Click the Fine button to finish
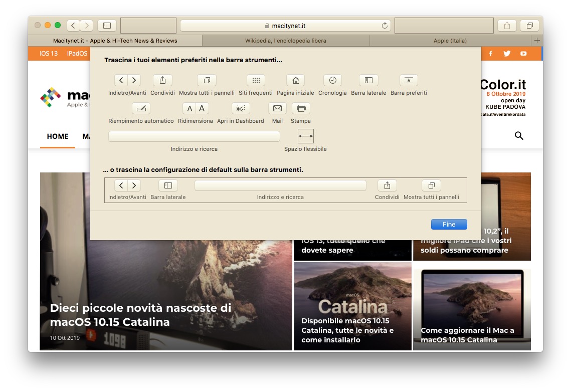Screen dimensions: 571x392 (x=449, y=224)
